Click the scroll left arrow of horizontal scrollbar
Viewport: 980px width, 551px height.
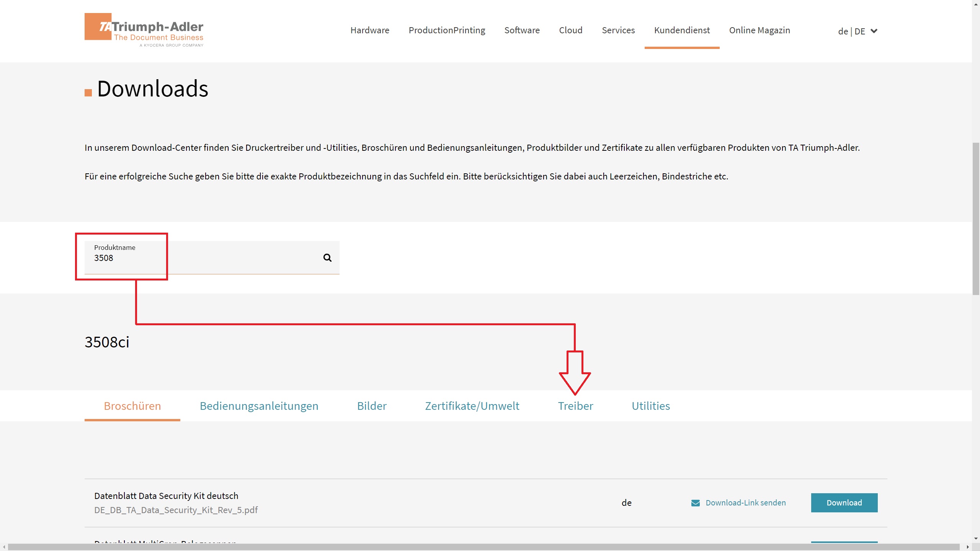coord(4,547)
